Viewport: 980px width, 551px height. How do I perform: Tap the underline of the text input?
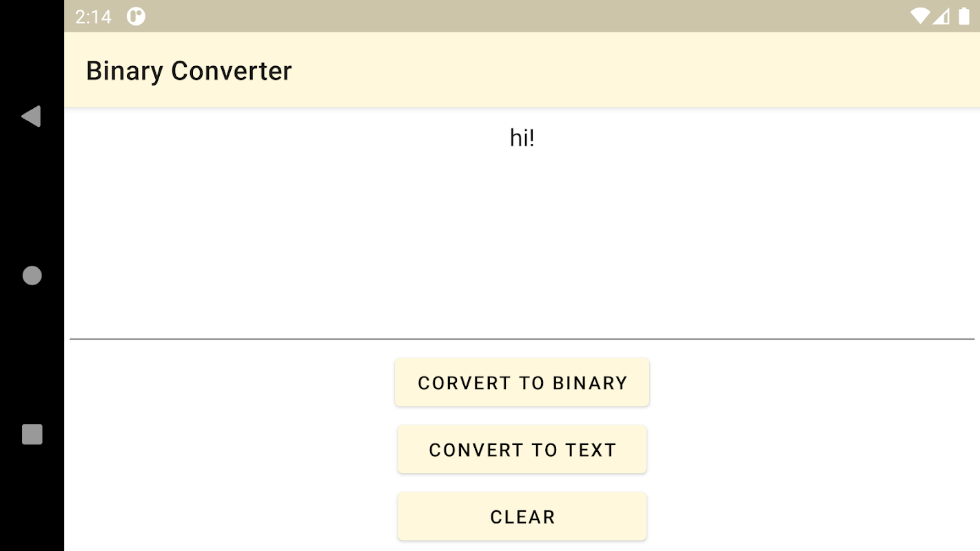click(522, 339)
